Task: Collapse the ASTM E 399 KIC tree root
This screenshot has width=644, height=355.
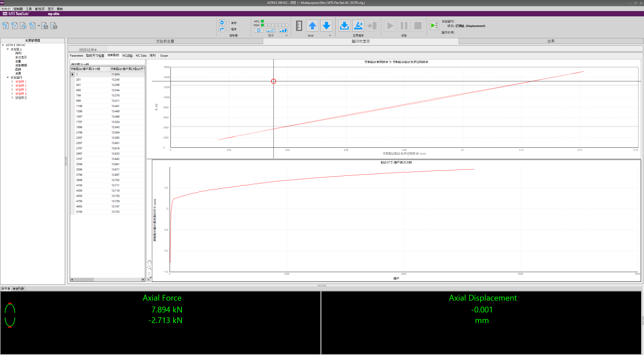Action: pyautogui.click(x=3, y=45)
